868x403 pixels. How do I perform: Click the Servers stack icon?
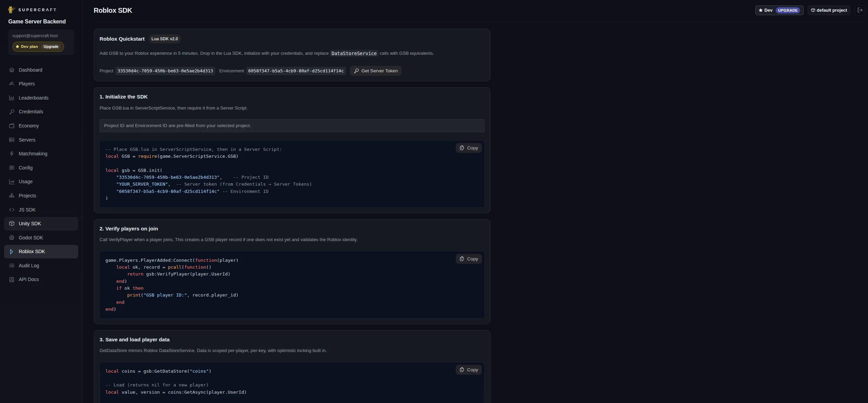[x=12, y=140]
